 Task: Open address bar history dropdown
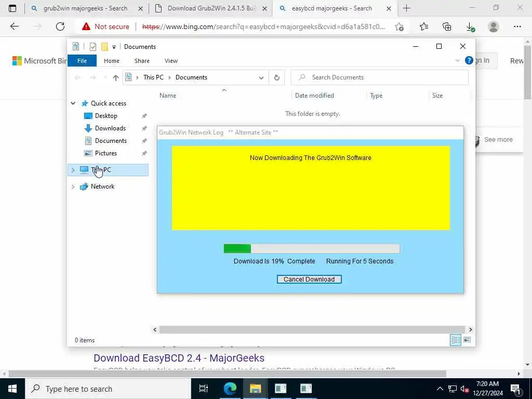261,78
